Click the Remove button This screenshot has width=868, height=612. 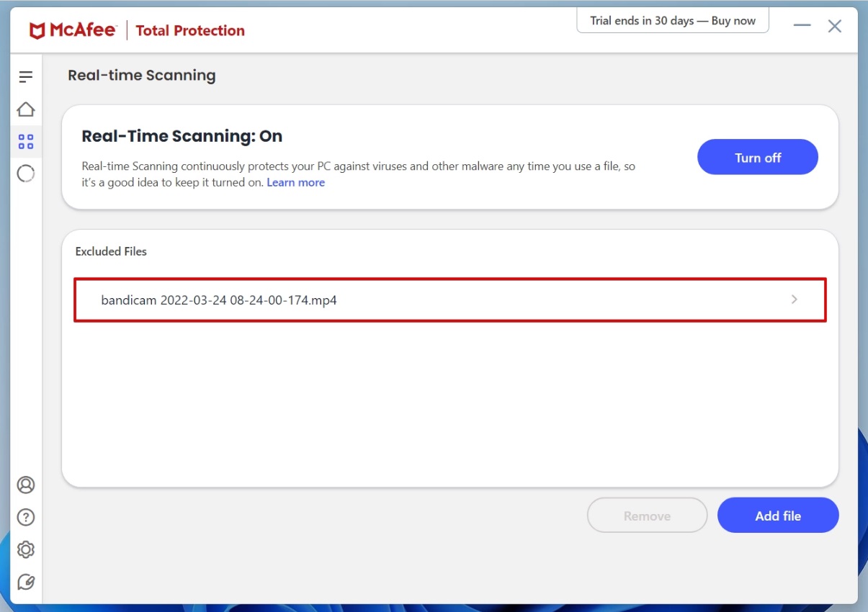pos(647,516)
